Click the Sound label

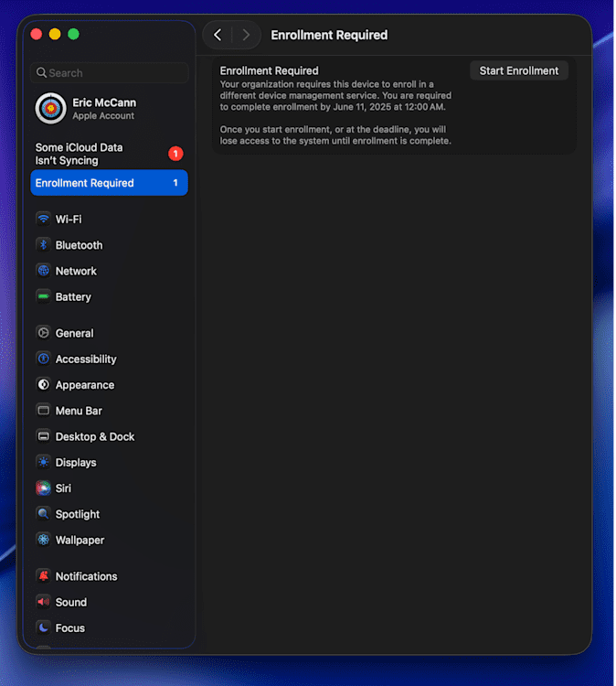71,602
